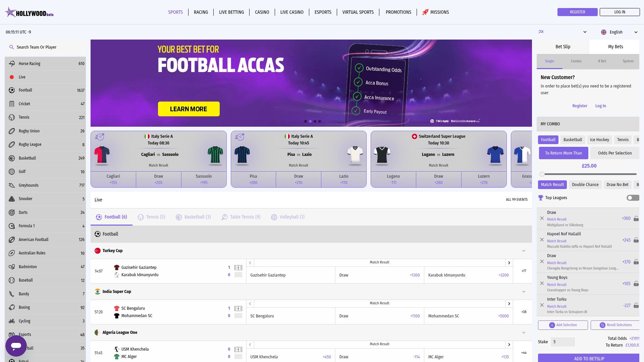Remove Inter Turku selection with X icon

[542, 305]
